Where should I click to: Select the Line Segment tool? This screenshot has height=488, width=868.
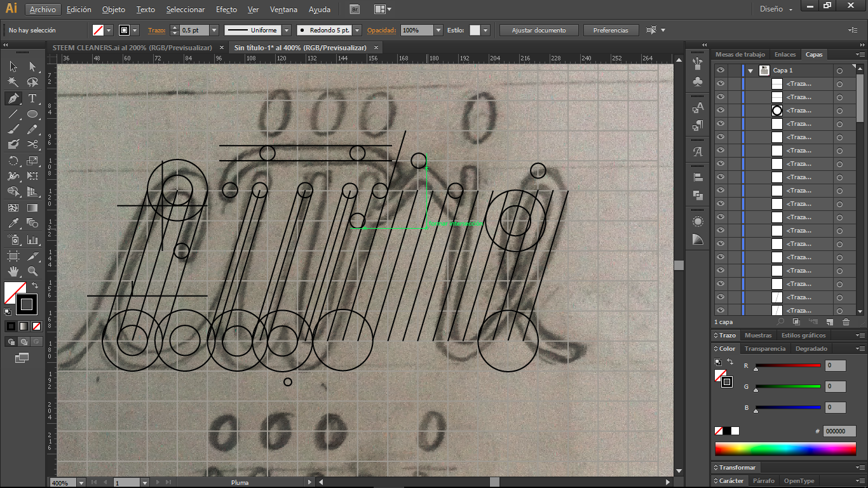[13, 114]
